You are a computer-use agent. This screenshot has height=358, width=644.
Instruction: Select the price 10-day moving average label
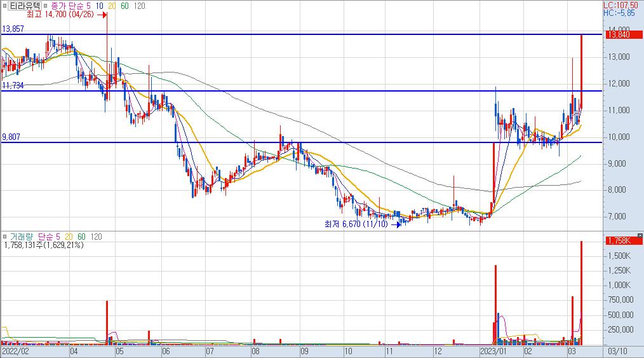point(99,6)
